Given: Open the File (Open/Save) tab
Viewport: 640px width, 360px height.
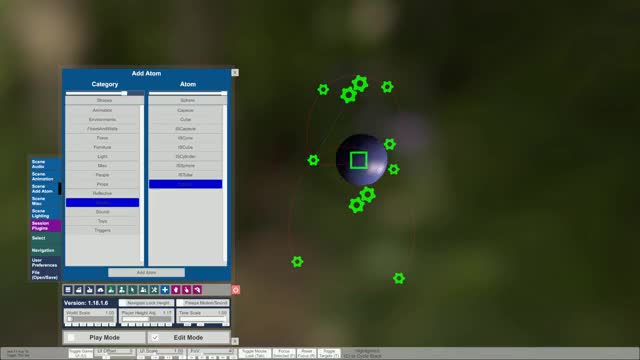Looking at the screenshot, I should (x=45, y=275).
